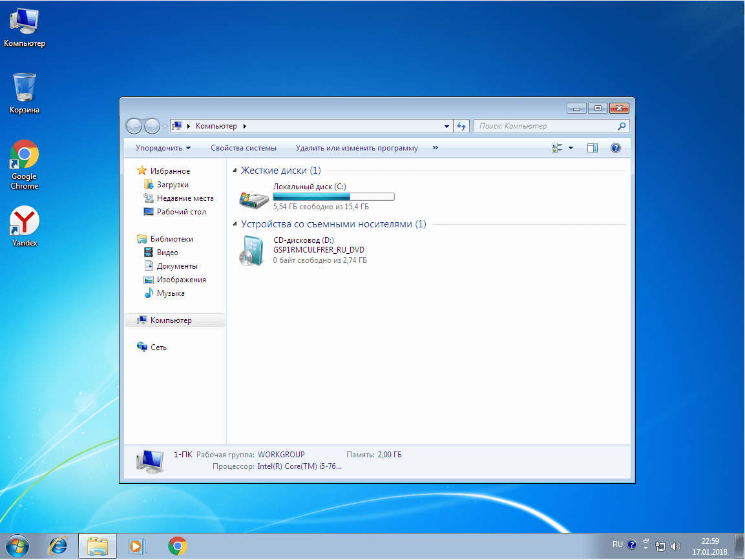Open Загрузки in navigation pane
Screen dimensions: 745x560
166,185
